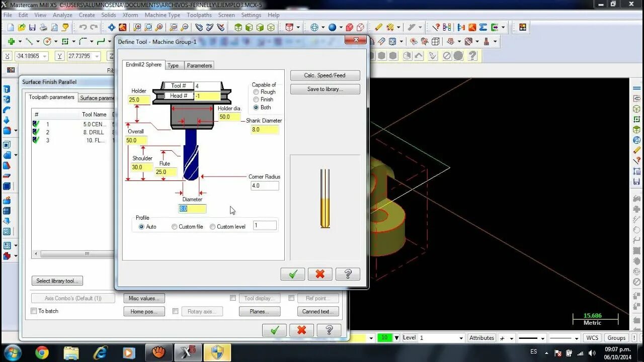Open the green color 10 dropdown arrow
The height and width of the screenshot is (362, 644).
tap(396, 338)
